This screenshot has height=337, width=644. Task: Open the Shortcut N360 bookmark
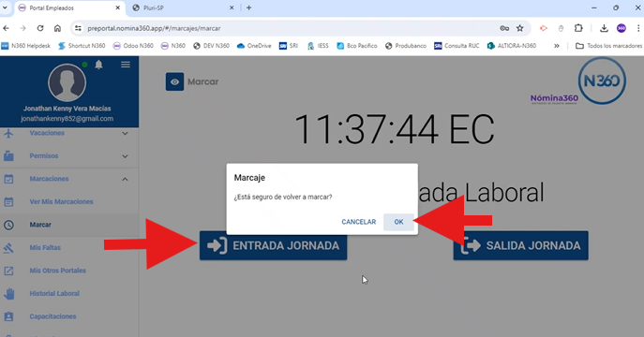click(x=82, y=46)
